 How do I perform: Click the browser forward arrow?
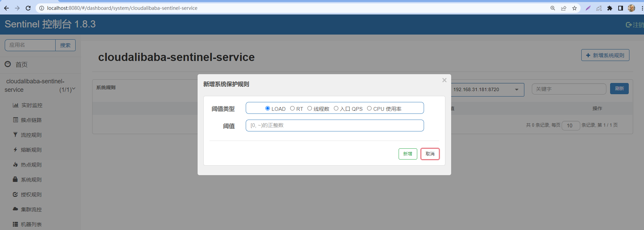17,8
